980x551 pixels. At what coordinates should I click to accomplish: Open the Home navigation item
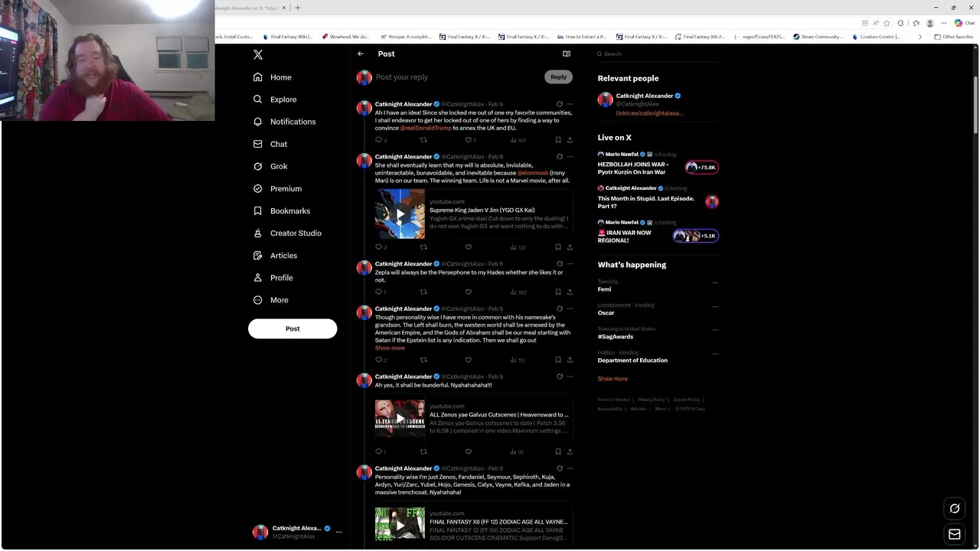272,77
